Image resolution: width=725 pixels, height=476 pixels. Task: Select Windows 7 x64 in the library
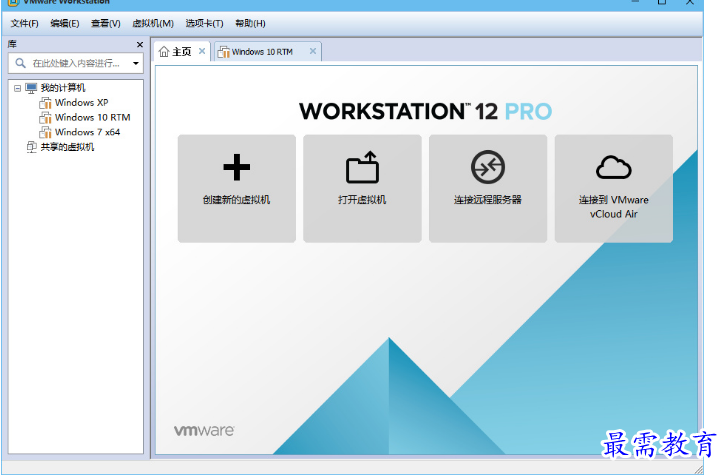87,132
